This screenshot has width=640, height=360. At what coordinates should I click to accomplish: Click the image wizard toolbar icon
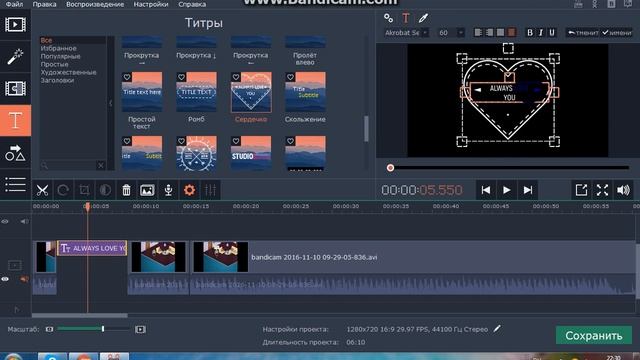tap(147, 190)
